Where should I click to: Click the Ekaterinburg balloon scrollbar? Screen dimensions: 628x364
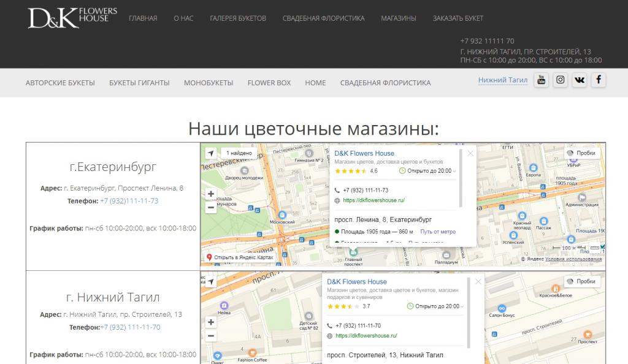(x=461, y=178)
